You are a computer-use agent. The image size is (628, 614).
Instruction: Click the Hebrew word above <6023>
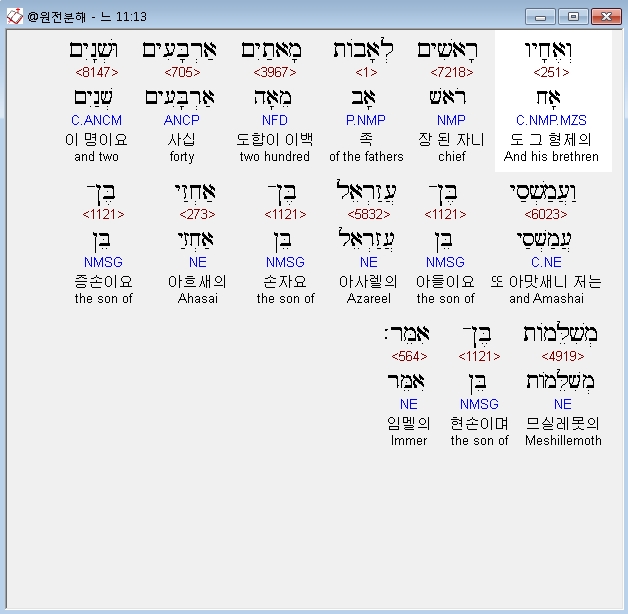[543, 193]
